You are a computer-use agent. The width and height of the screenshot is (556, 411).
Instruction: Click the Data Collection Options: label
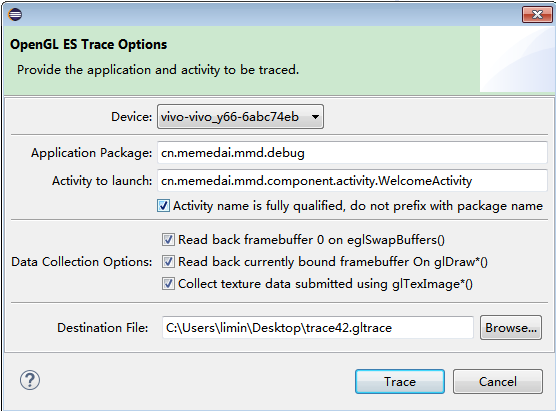pos(82,262)
